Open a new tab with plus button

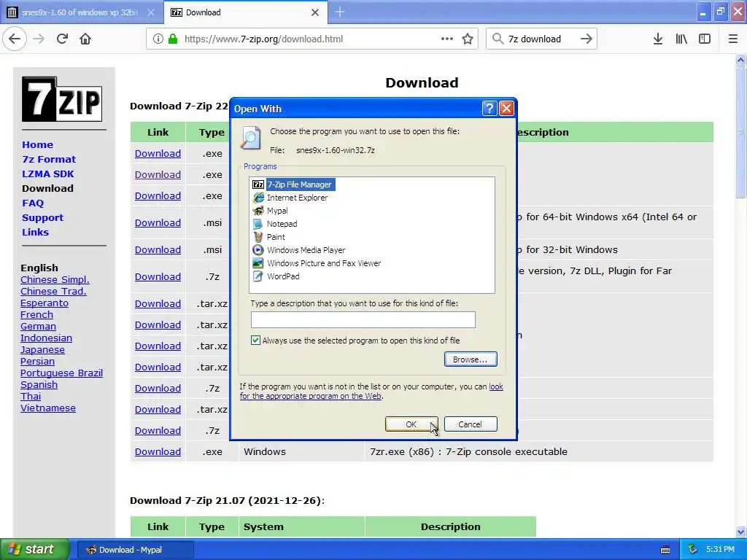(340, 12)
